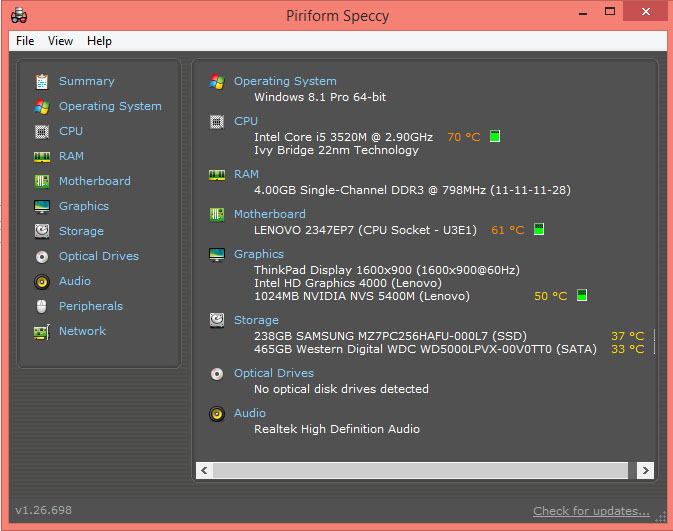Open Graphics section from sidebar
673x531 pixels.
tap(84, 206)
